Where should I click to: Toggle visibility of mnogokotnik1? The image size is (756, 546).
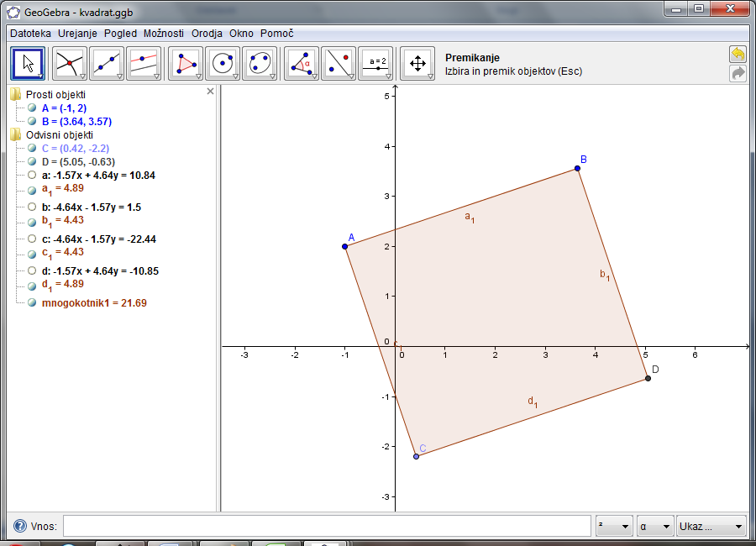(x=32, y=303)
